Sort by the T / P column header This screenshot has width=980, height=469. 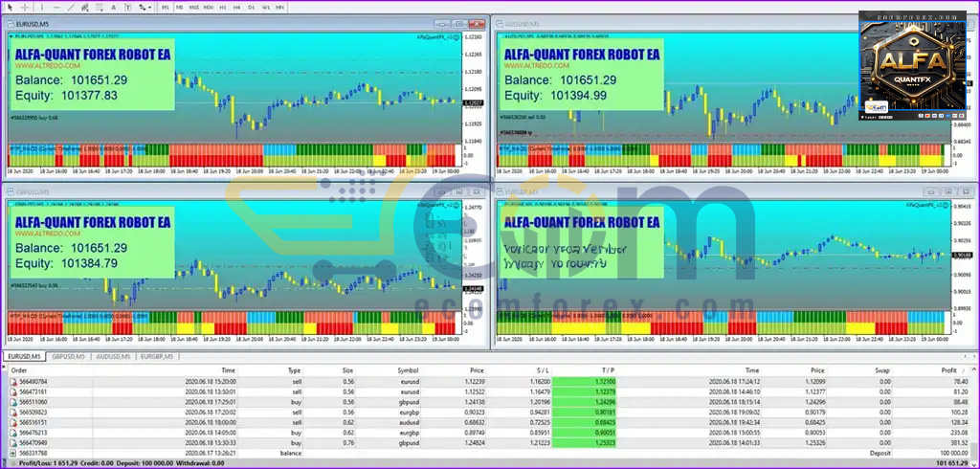(x=608, y=370)
